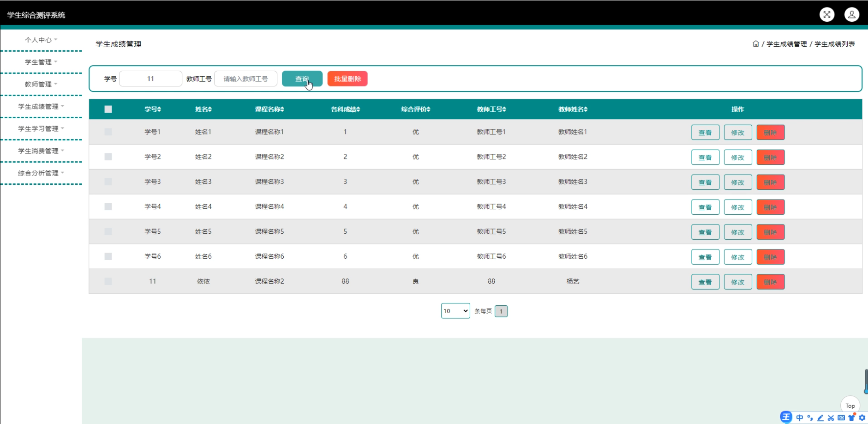Sort table by 学号 column arrows
This screenshot has width=868, height=424.
click(x=159, y=109)
